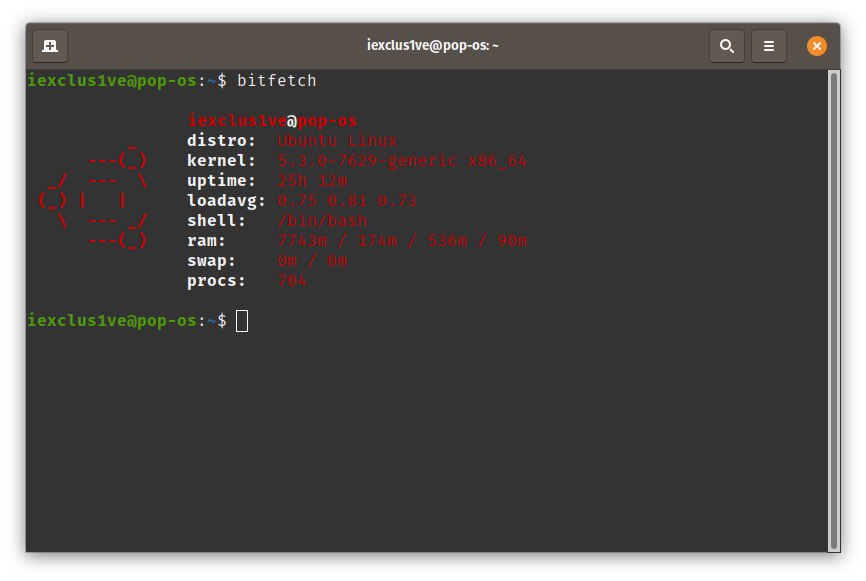Click the red iexclus1ve@pop-os header line
This screenshot has height=581, width=866.
coord(272,120)
